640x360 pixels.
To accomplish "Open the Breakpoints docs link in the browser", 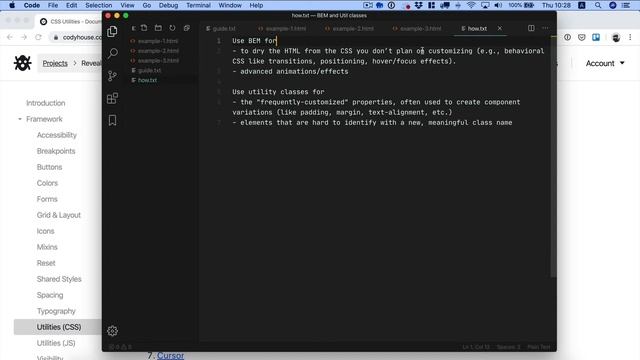I will coord(56,151).
